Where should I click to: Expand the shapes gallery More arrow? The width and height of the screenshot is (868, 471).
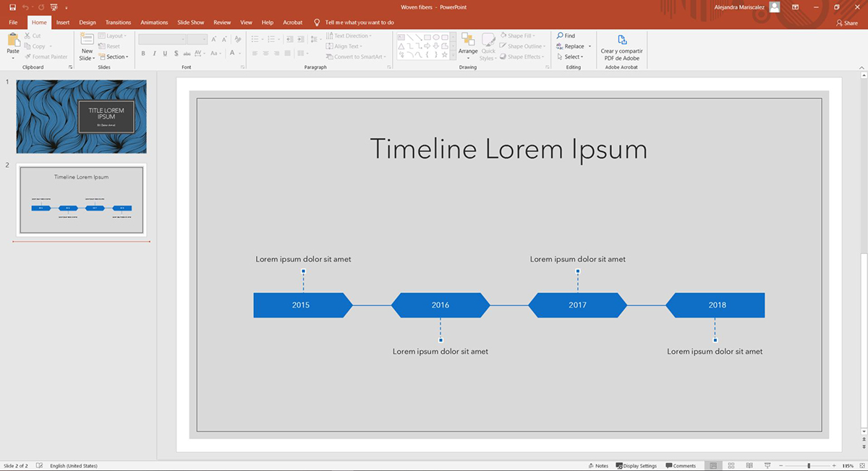(x=454, y=55)
